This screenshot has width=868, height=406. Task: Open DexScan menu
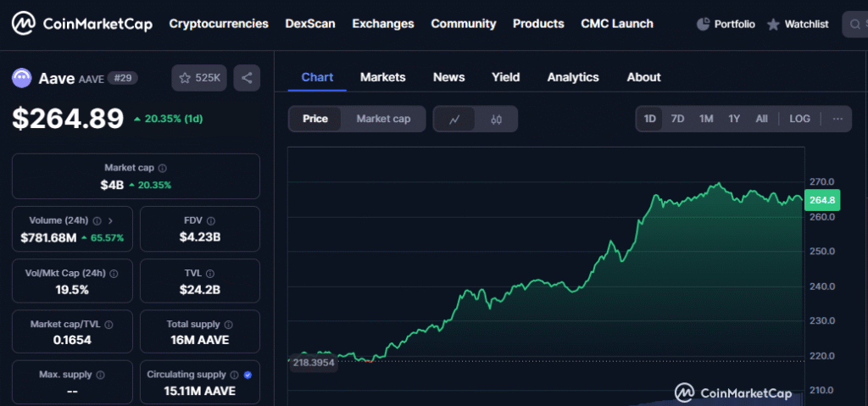[x=310, y=24]
